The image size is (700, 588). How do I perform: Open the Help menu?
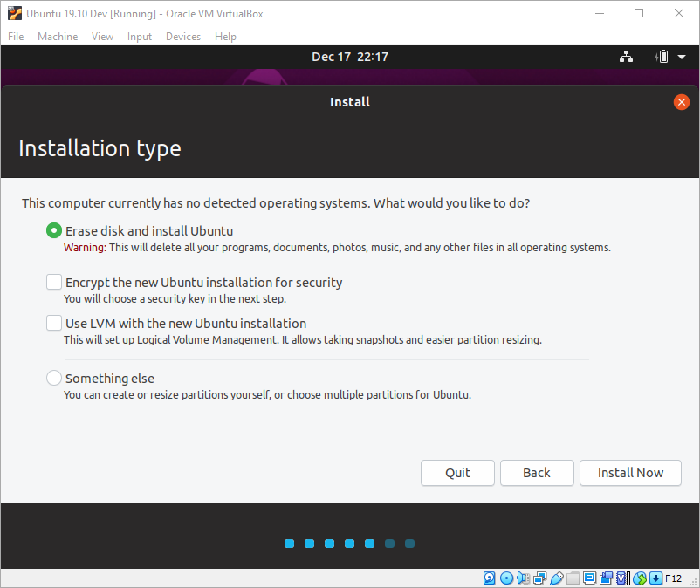pyautogui.click(x=225, y=37)
